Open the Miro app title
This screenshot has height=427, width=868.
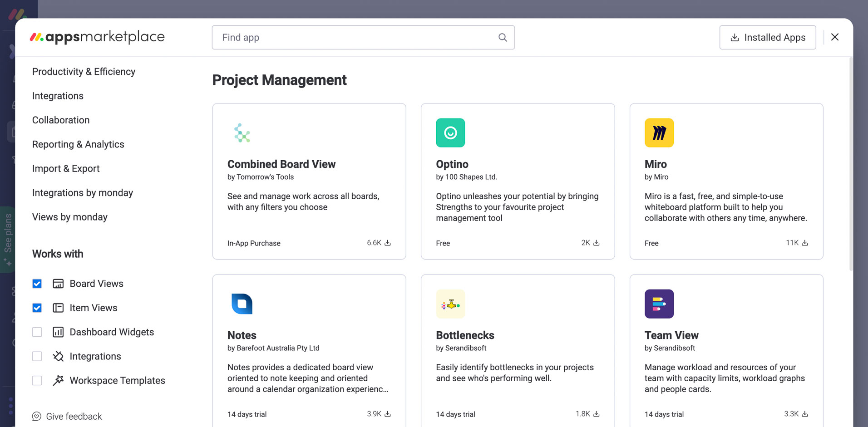pos(656,164)
